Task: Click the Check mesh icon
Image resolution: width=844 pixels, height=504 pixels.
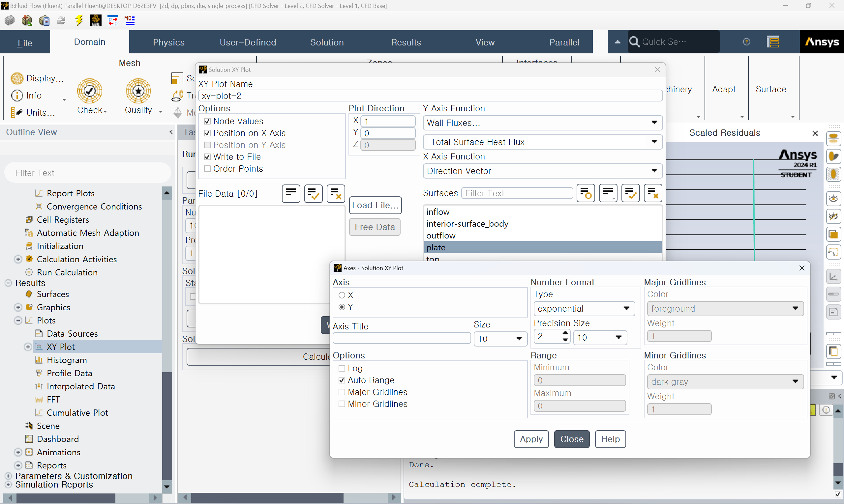Action: [x=89, y=91]
